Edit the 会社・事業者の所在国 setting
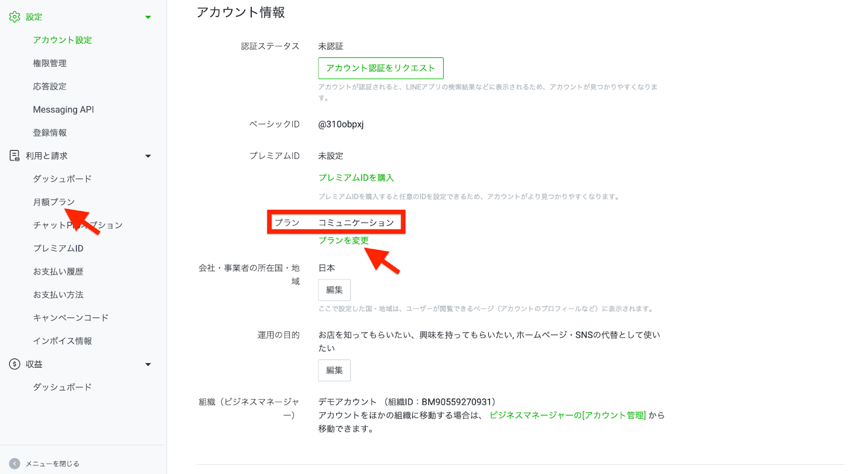 [x=334, y=290]
